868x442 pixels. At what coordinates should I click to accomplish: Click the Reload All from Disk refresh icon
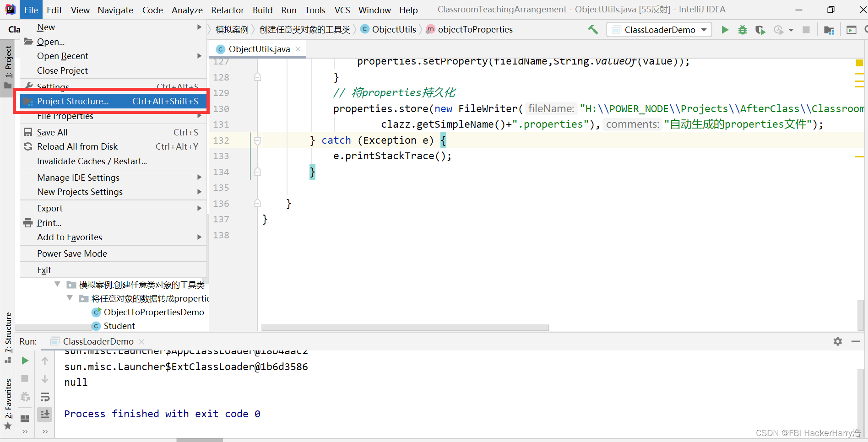[x=28, y=146]
